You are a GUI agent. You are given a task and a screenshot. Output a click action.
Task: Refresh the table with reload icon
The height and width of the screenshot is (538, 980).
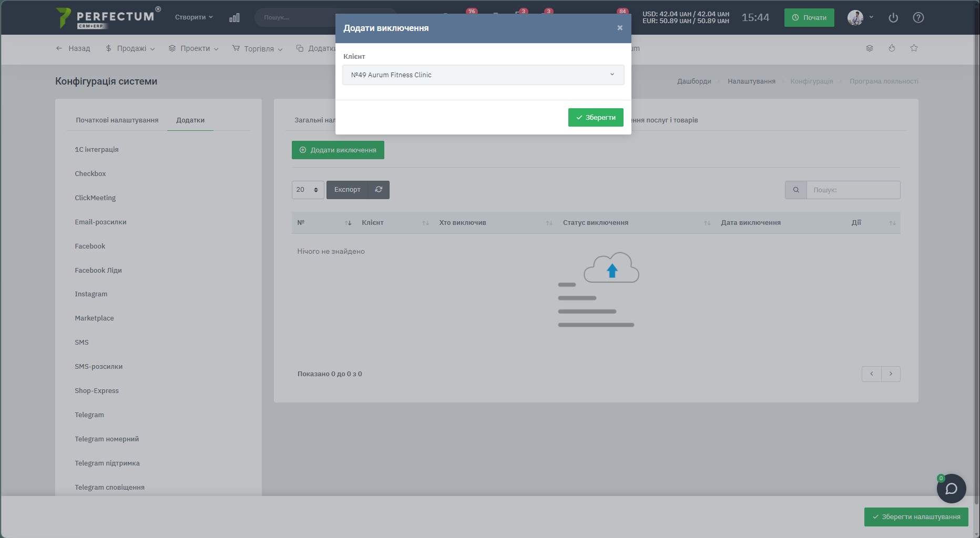[379, 190]
